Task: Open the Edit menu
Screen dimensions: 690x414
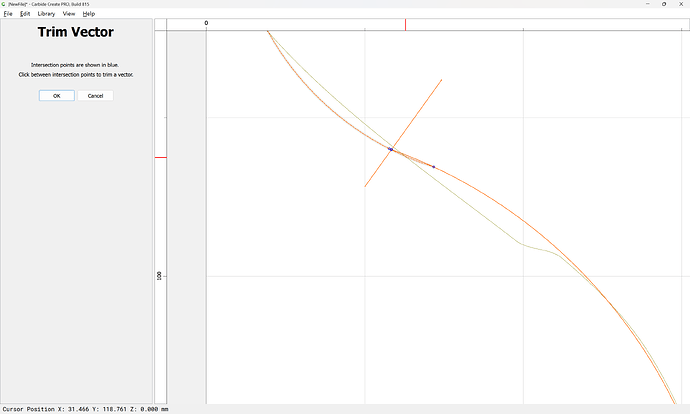Action: 24,14
